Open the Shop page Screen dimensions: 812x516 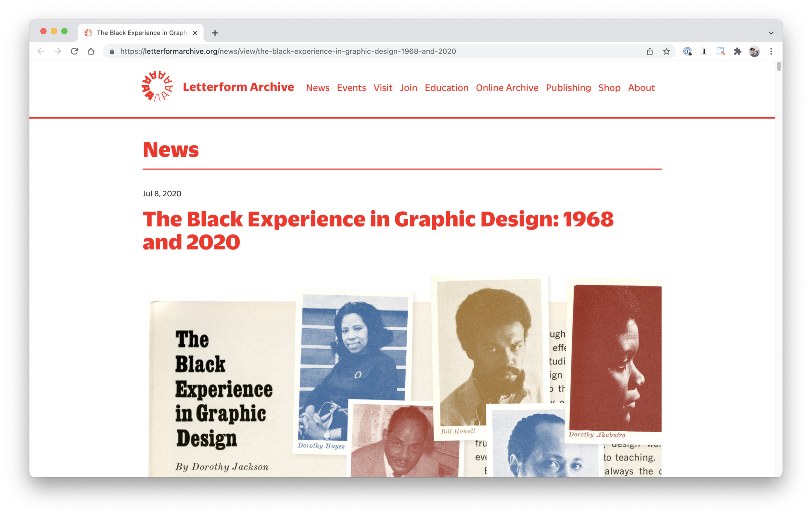coord(609,88)
